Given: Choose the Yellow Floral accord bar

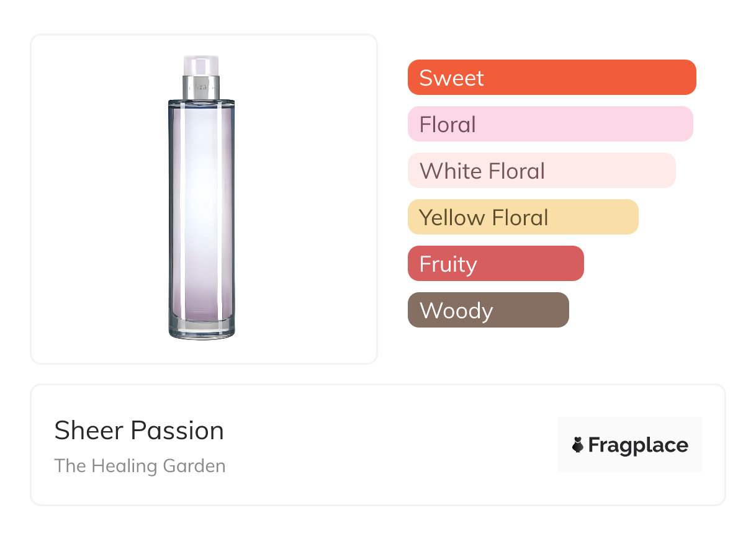Looking at the screenshot, I should pos(523,217).
